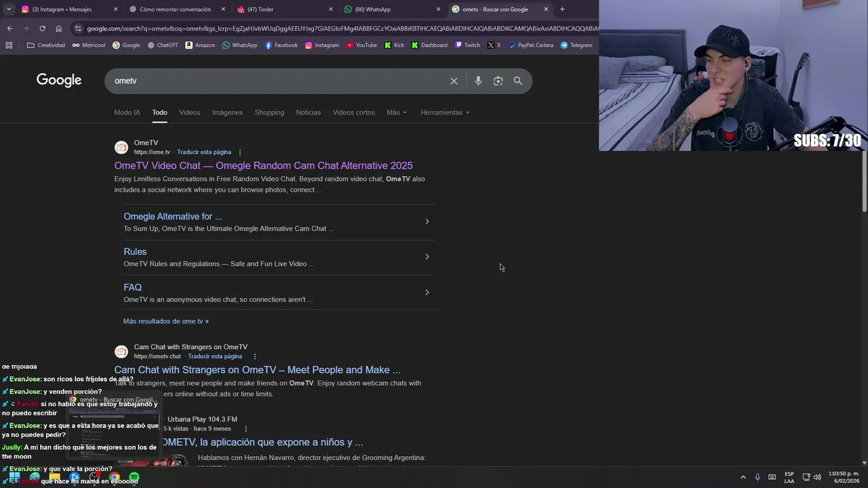
Task: Search by image with camera icon
Action: [x=498, y=81]
